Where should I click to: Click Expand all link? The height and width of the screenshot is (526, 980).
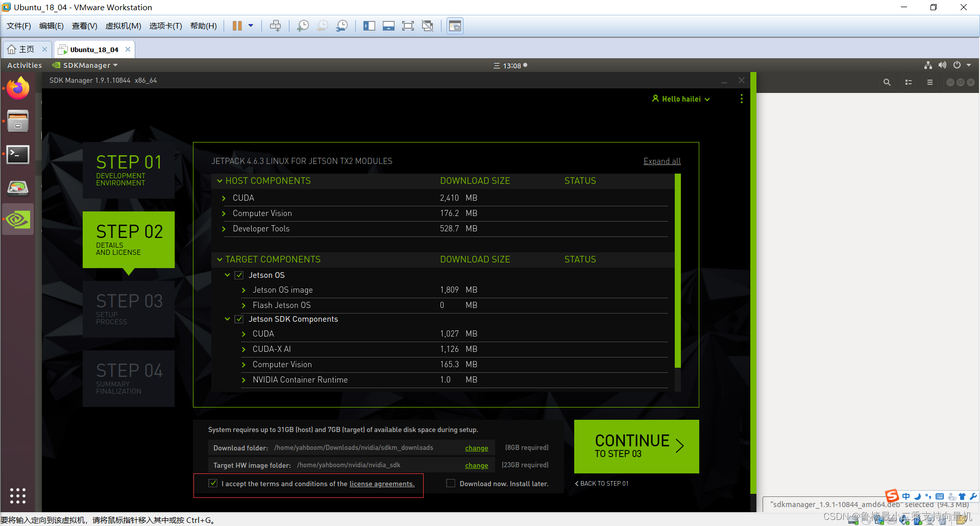662,161
